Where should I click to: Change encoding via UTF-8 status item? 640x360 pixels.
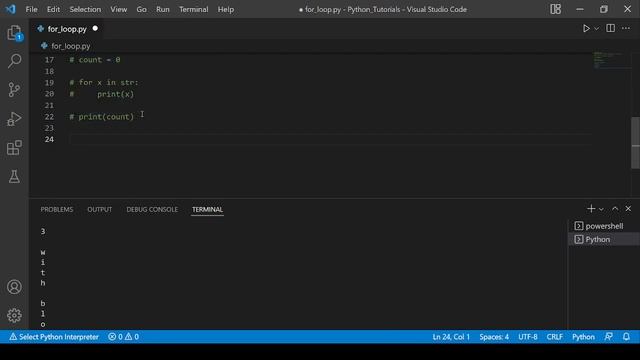(528, 337)
